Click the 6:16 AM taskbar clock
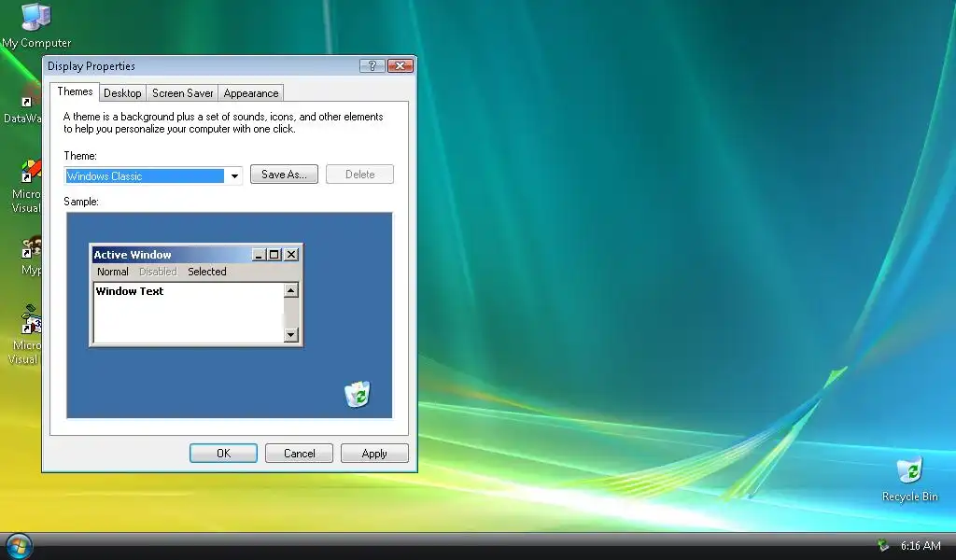Viewport: 956px width, 560px height. 921,546
